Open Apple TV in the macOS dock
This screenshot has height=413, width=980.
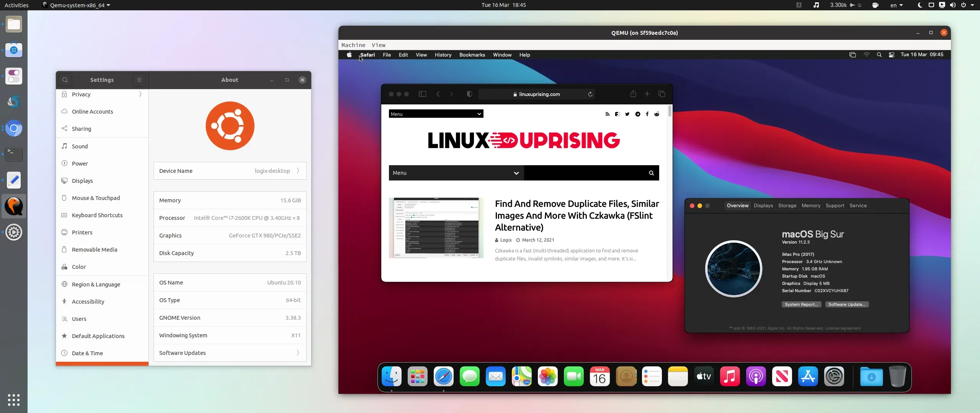[x=704, y=377]
